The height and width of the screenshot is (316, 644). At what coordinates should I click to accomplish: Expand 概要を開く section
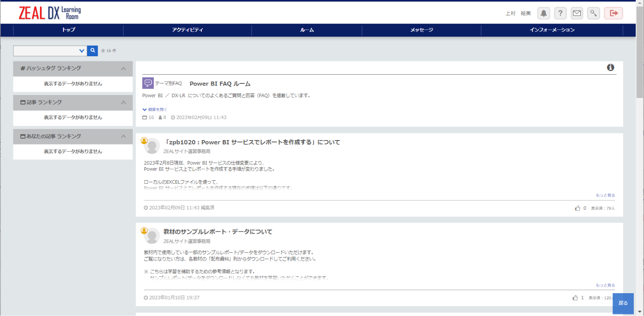[x=155, y=109]
